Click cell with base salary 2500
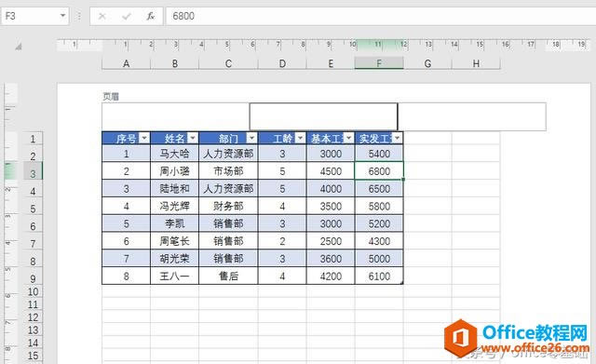 coord(331,241)
